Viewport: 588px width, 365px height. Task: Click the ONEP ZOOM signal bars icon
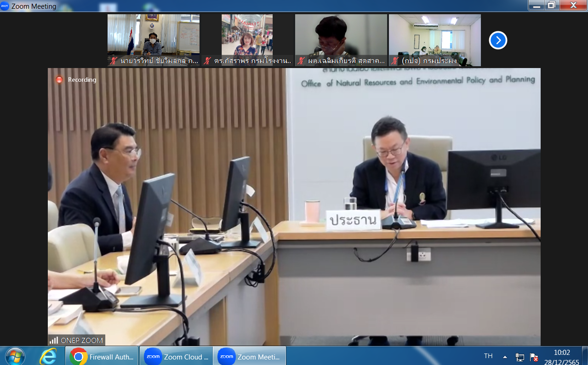[x=54, y=341]
